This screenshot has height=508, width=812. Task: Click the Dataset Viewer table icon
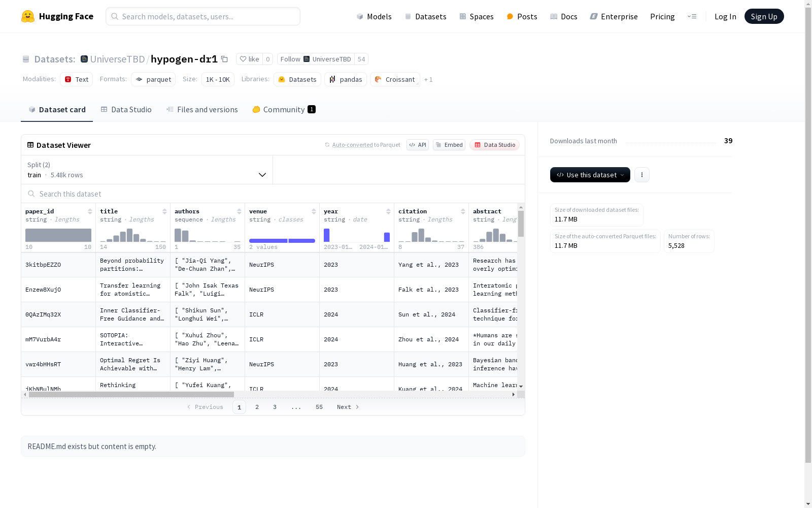(x=30, y=145)
